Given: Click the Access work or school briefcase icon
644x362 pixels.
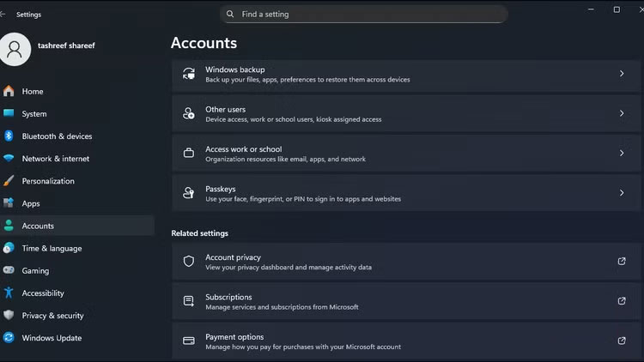Looking at the screenshot, I should (x=189, y=154).
